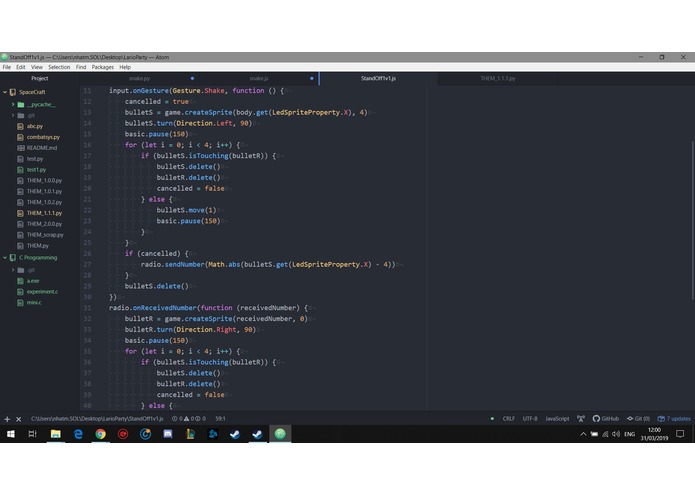Open Windows Start menu
Image resolution: width=695 pixels, height=494 pixels.
[11, 434]
